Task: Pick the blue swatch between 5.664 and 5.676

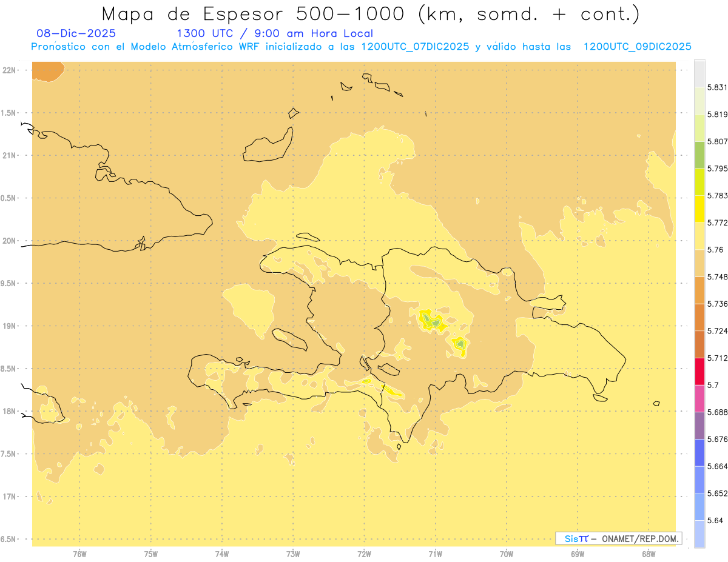Action: click(x=699, y=453)
